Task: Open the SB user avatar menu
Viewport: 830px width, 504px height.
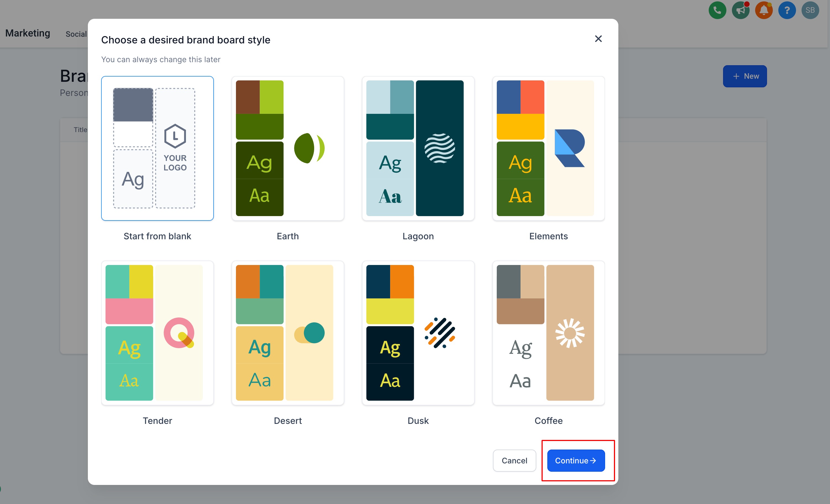Action: click(x=810, y=10)
